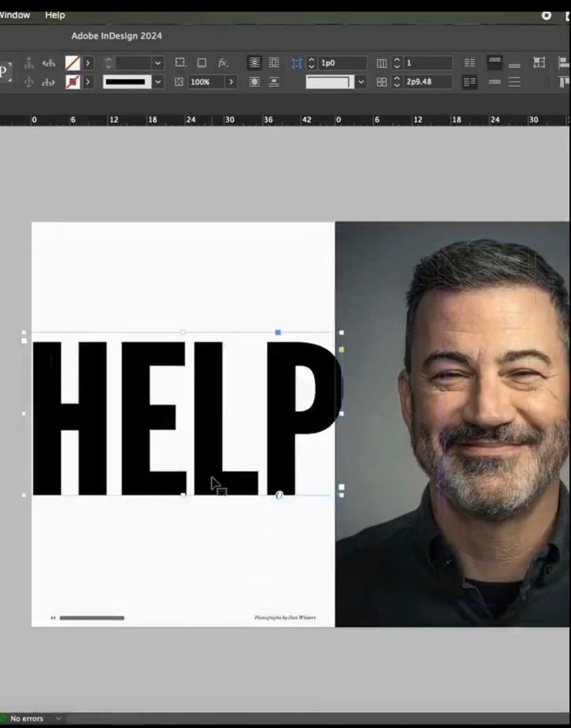Click the text frame out port
Image resolution: width=571 pixels, height=728 pixels.
[x=342, y=487]
